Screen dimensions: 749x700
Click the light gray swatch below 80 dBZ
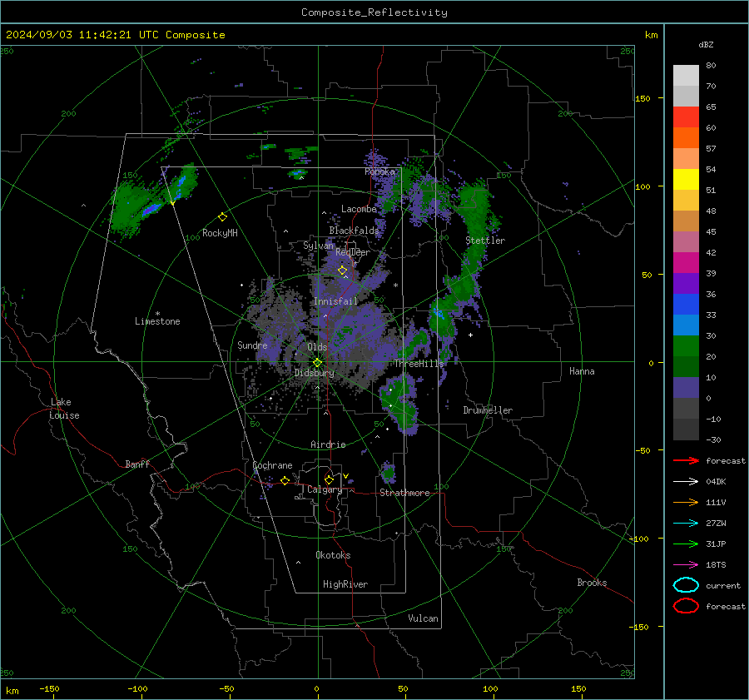click(686, 76)
